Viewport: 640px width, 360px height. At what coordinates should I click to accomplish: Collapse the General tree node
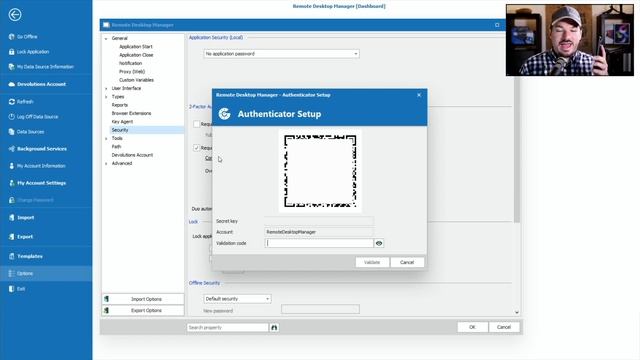coord(106,38)
